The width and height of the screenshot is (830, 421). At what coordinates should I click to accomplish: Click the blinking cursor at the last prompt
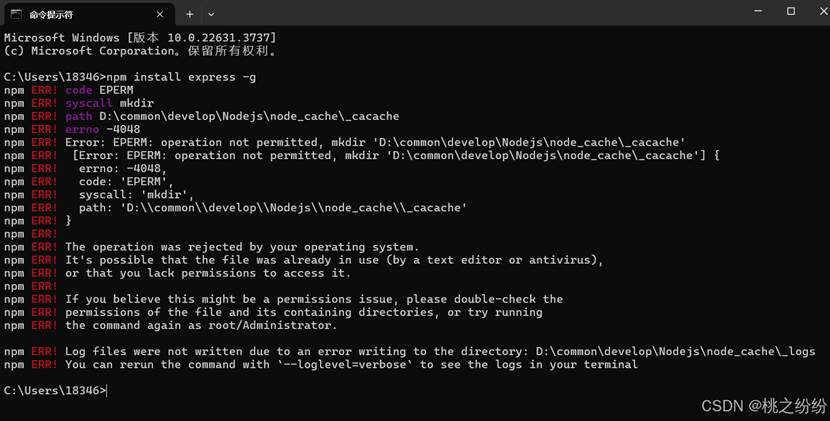pos(106,391)
